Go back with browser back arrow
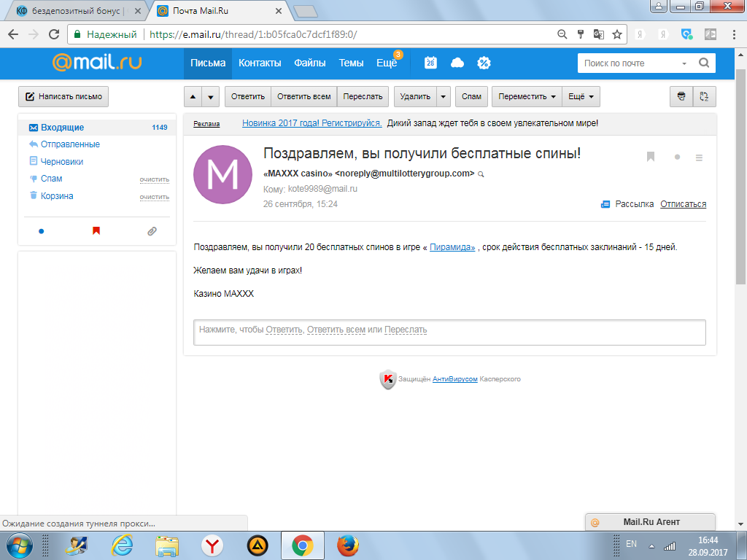This screenshot has width=747, height=560. coord(13,34)
